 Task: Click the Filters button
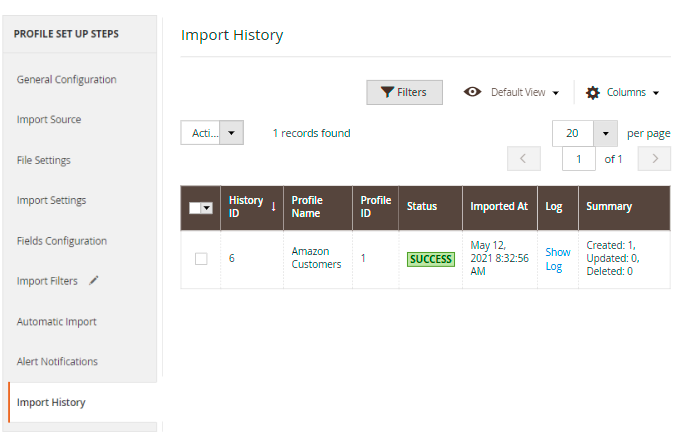404,92
